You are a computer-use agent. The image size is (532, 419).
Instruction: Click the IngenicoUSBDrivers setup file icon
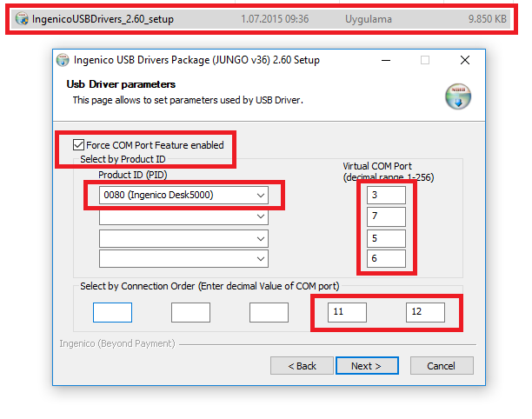pyautogui.click(x=22, y=17)
